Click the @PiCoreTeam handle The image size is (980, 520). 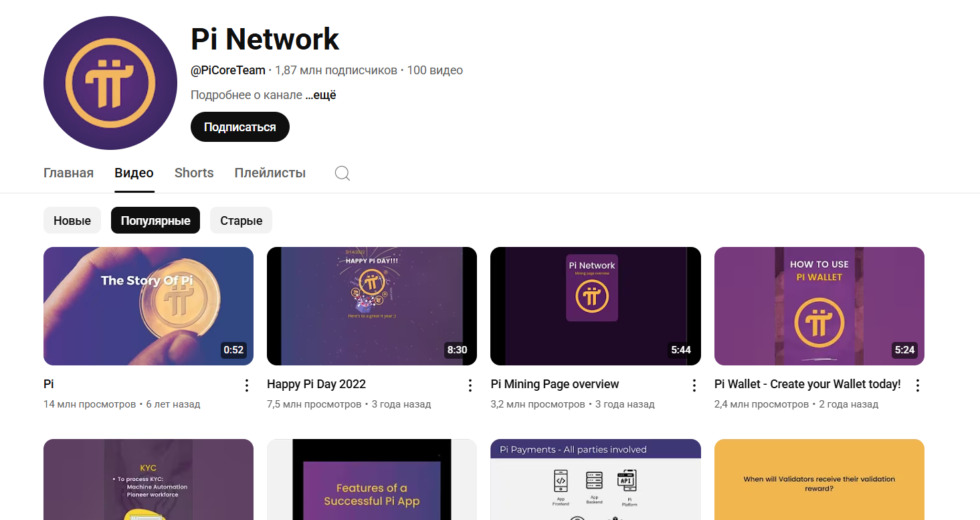(x=228, y=70)
